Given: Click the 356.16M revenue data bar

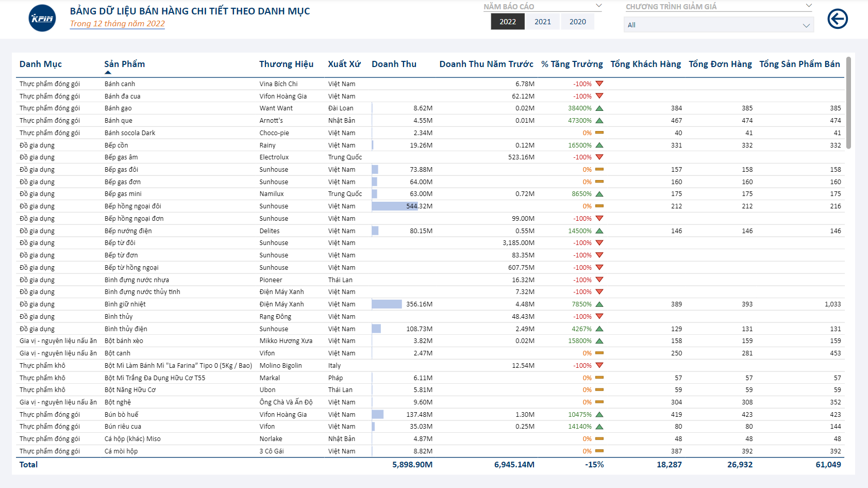Looking at the screenshot, I should [x=387, y=304].
